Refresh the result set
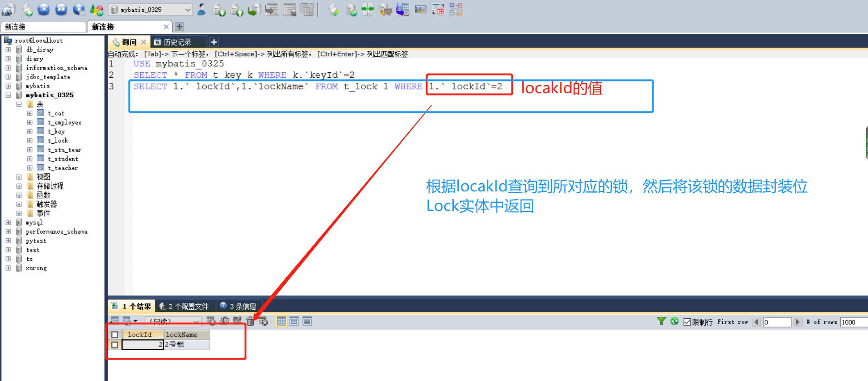This screenshot has width=868, height=381. point(675,321)
